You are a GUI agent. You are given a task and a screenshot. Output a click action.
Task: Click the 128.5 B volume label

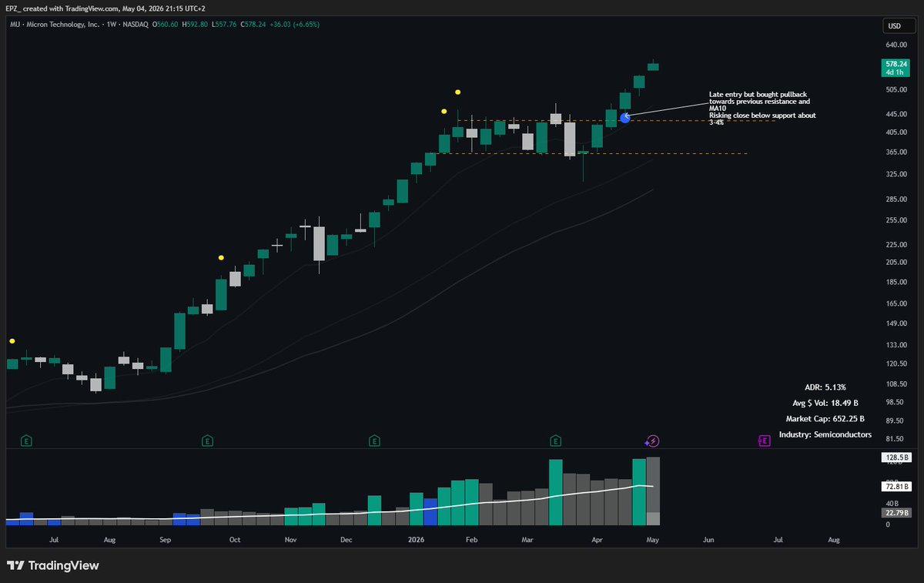tap(896, 457)
